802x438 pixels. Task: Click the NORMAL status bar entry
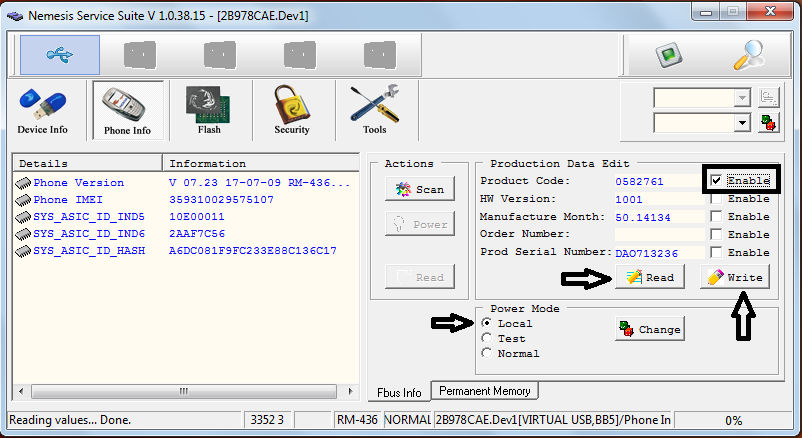[407, 420]
